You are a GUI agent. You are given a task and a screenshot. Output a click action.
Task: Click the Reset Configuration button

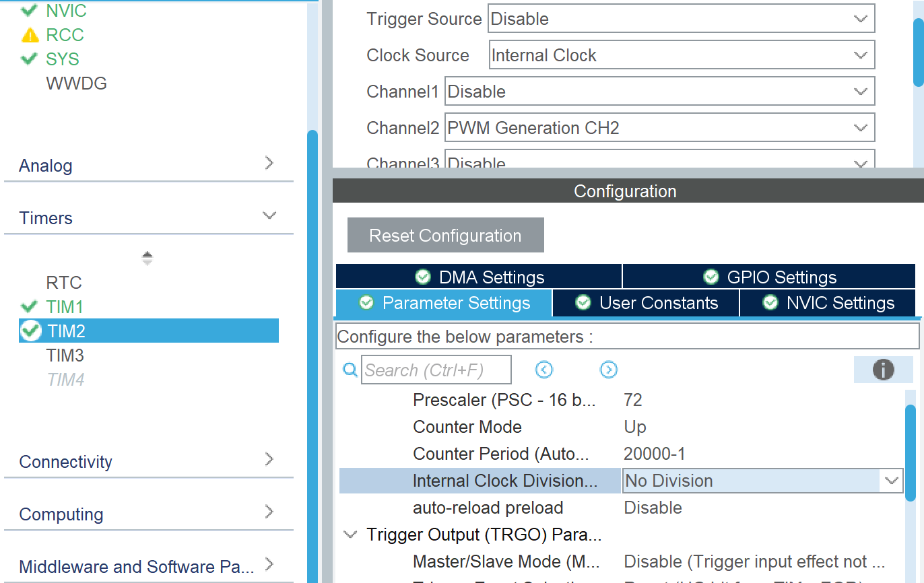445,236
